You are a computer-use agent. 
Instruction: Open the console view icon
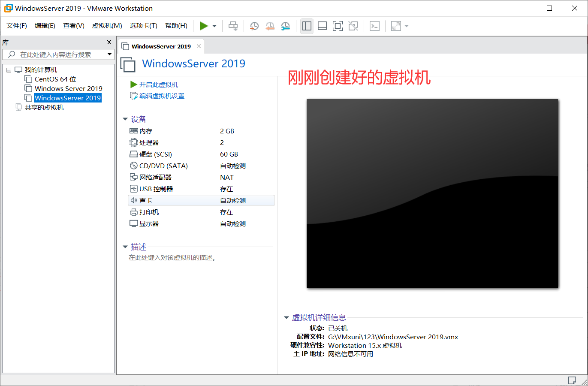tap(374, 26)
